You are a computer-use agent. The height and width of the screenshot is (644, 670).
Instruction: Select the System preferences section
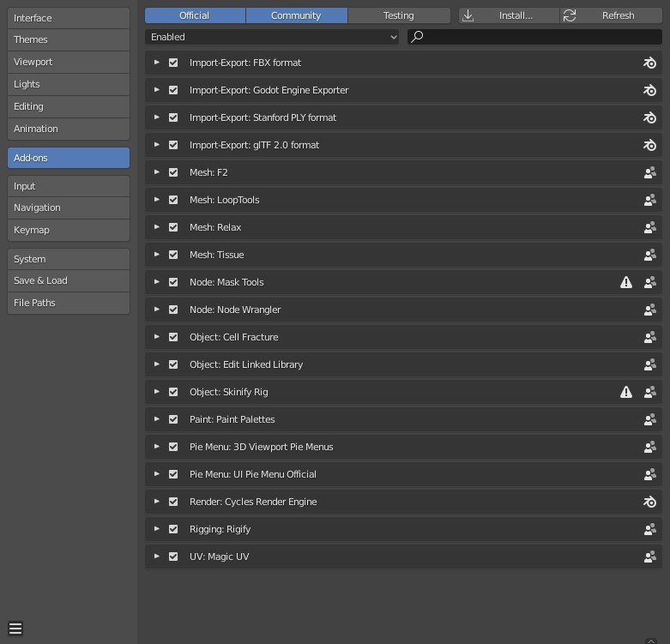69,259
